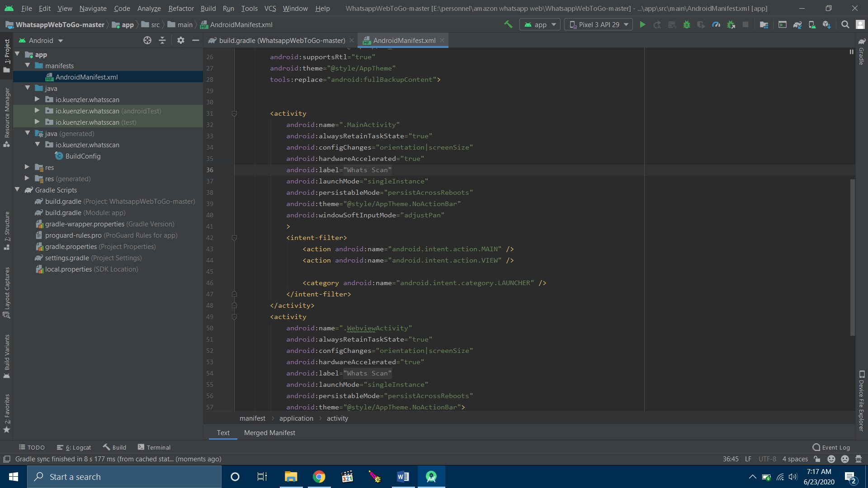Click the editor vertical scrollbar
The height and width of the screenshot is (488, 868).
click(x=852, y=258)
